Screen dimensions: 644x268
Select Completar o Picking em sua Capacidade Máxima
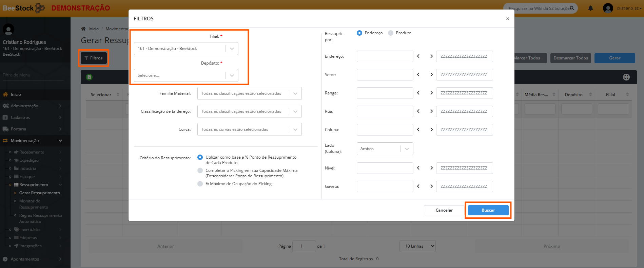point(200,171)
